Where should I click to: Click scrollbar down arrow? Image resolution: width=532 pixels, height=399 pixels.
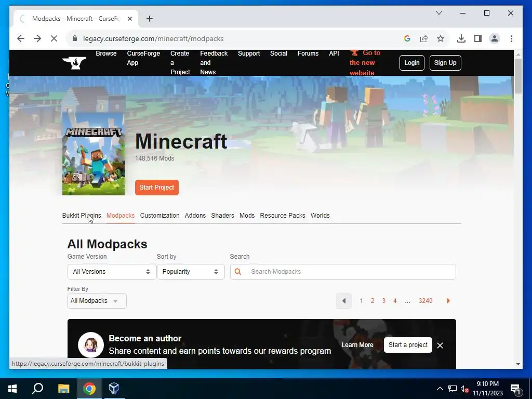click(x=518, y=364)
